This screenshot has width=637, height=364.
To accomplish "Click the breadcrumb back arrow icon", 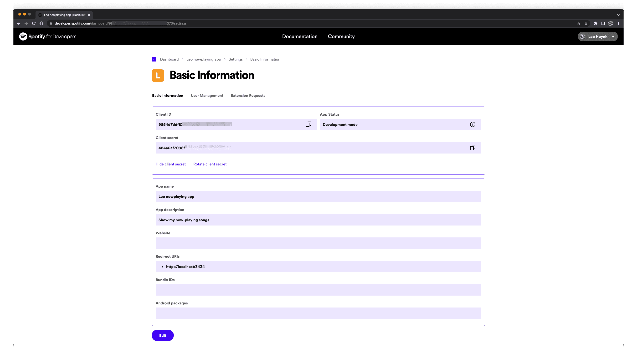I will tap(154, 59).
